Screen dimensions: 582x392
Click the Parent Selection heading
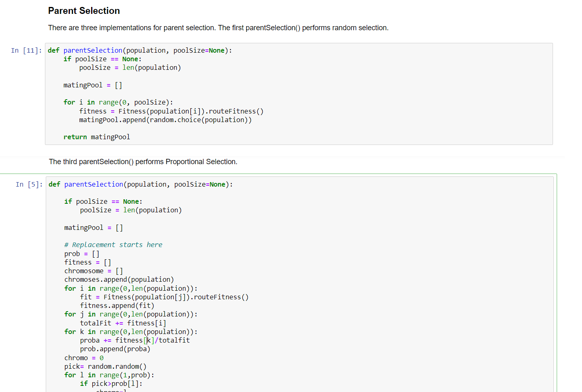pos(84,11)
